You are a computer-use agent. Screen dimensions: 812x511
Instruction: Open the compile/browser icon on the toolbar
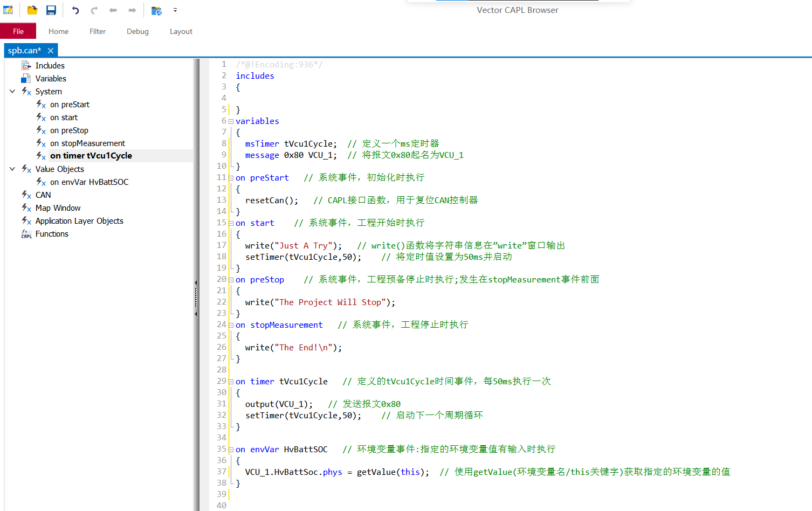tap(156, 10)
